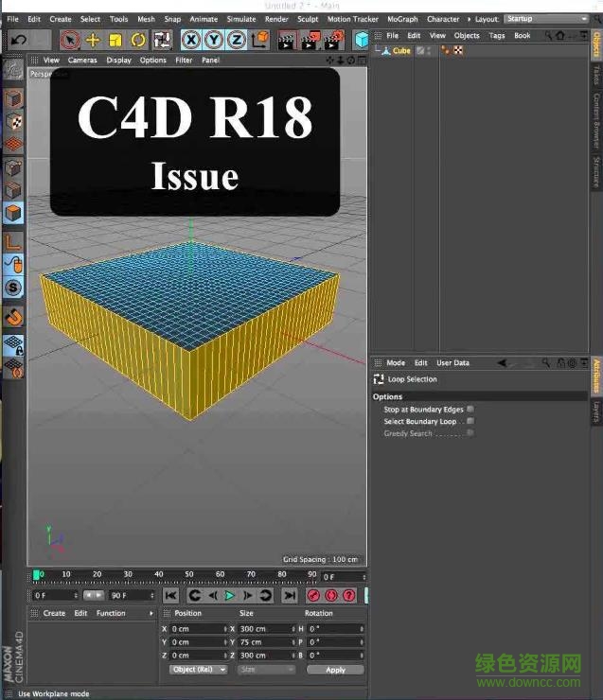Click the Y Size field showing 75 cm

pyautogui.click(x=265, y=642)
